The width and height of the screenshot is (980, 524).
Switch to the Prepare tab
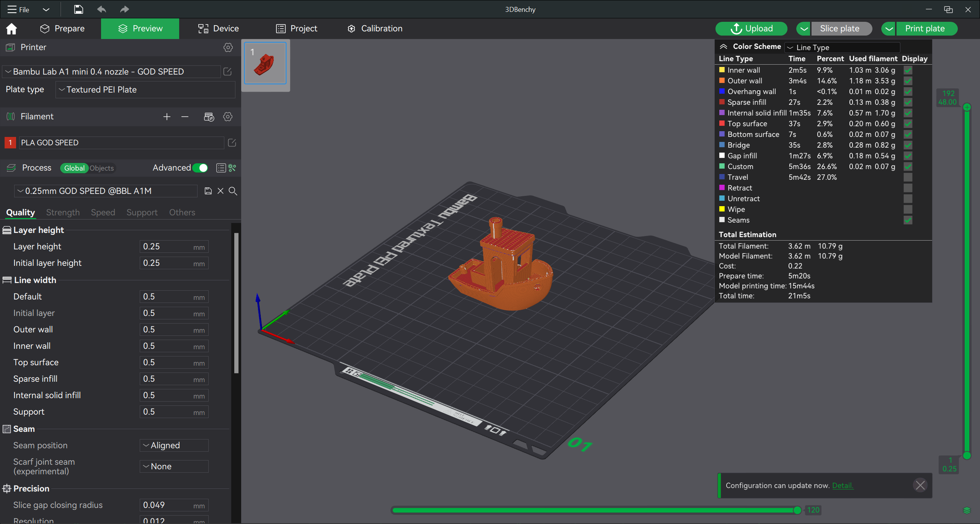62,29
